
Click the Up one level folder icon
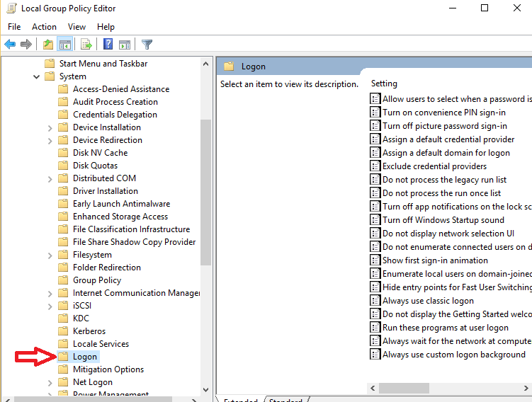(x=48, y=44)
